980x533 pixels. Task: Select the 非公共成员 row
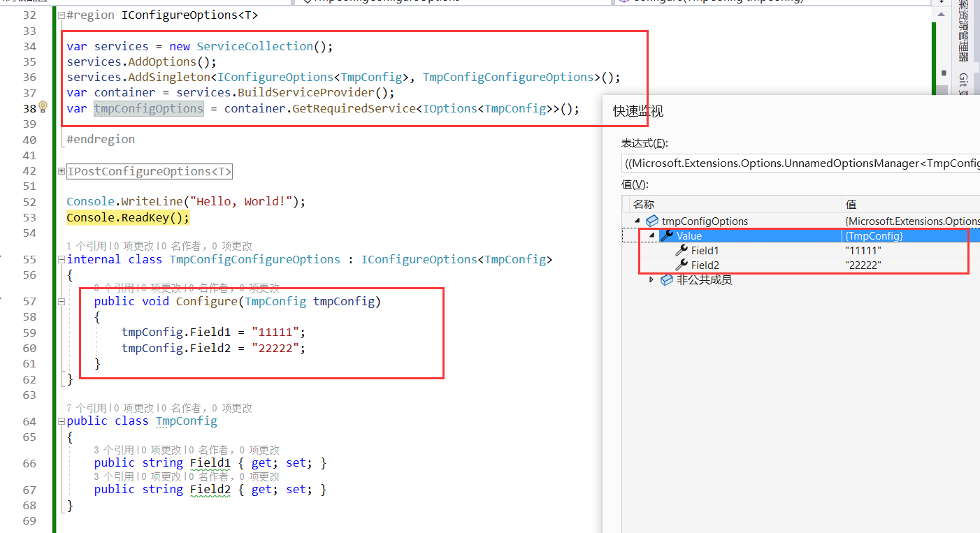click(801, 279)
